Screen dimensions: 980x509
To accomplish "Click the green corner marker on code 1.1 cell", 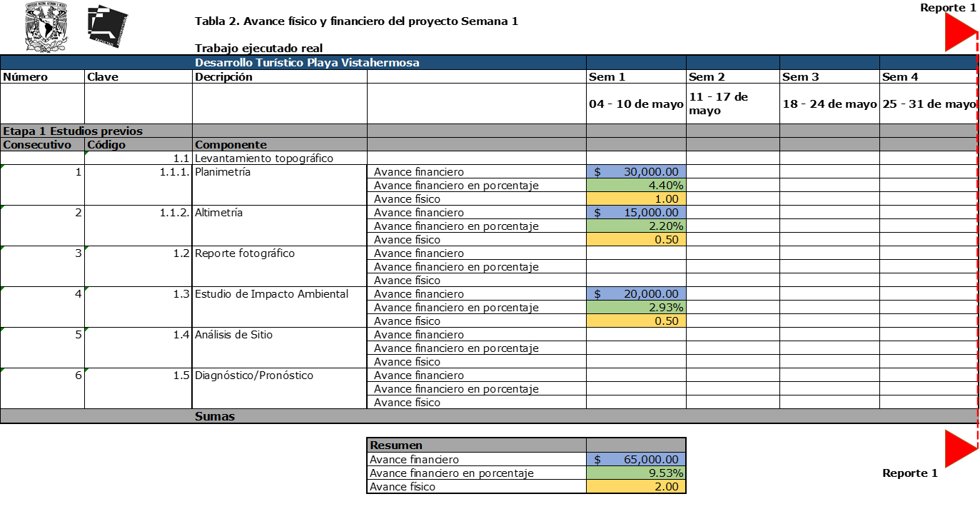I will [x=88, y=154].
